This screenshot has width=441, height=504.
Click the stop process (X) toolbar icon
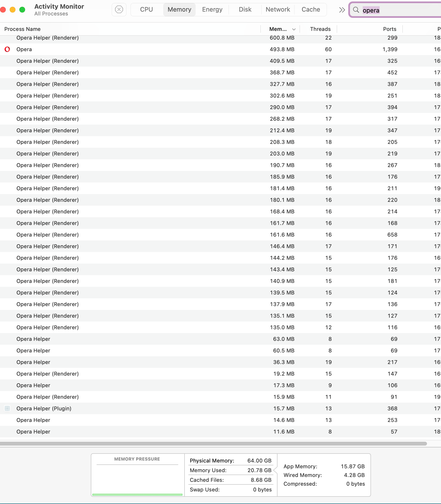119,10
